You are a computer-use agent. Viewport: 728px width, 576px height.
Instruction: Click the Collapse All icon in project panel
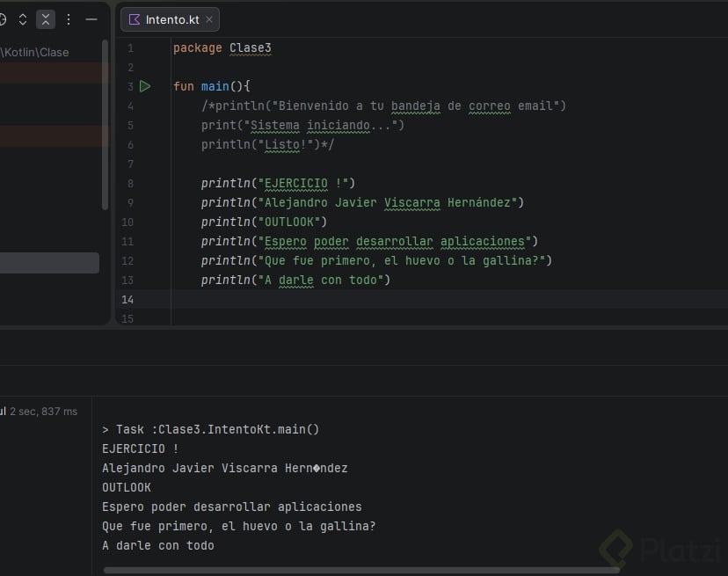(x=46, y=18)
